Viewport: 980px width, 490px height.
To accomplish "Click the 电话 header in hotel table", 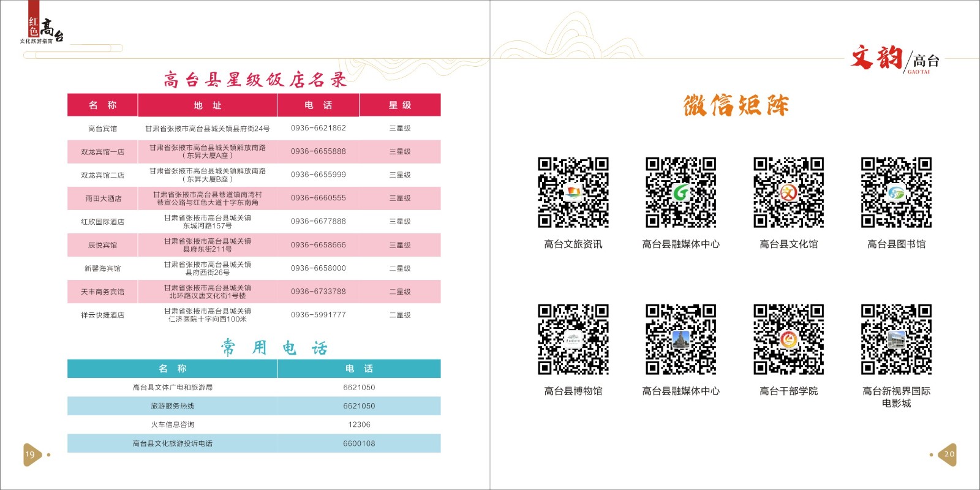I will (x=318, y=105).
